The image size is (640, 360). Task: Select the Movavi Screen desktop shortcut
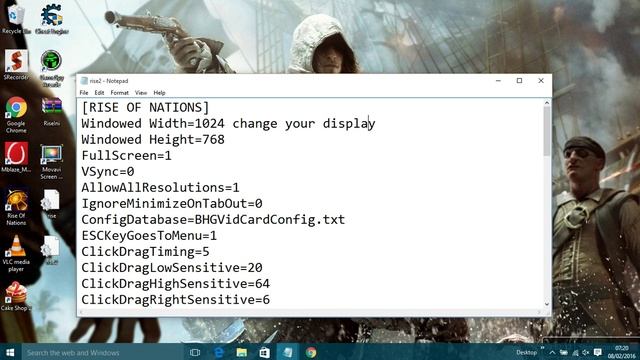51,162
